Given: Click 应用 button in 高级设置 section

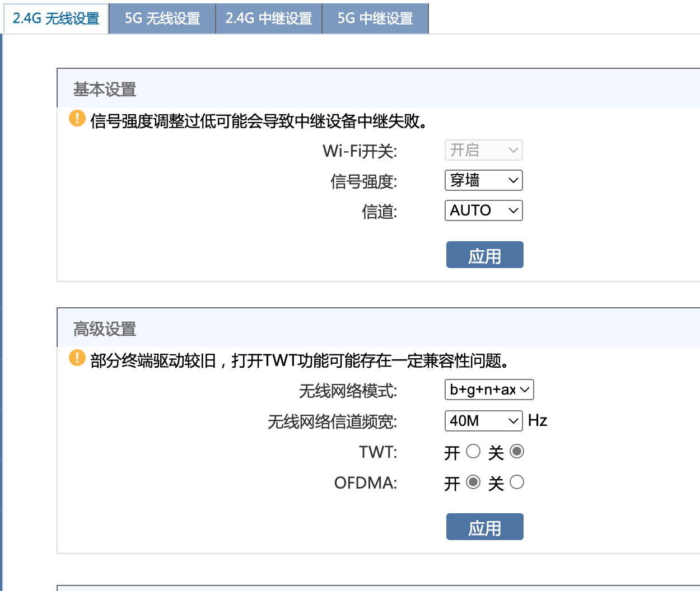Looking at the screenshot, I should [x=484, y=527].
